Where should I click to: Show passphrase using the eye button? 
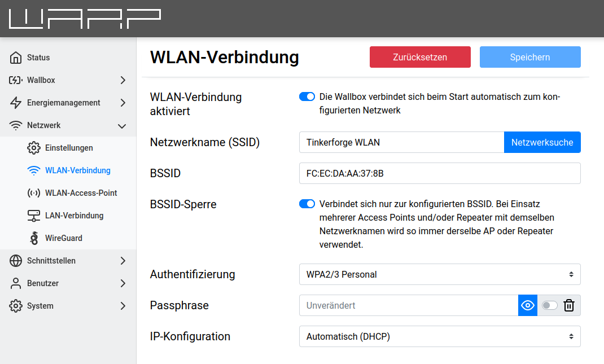(528, 305)
